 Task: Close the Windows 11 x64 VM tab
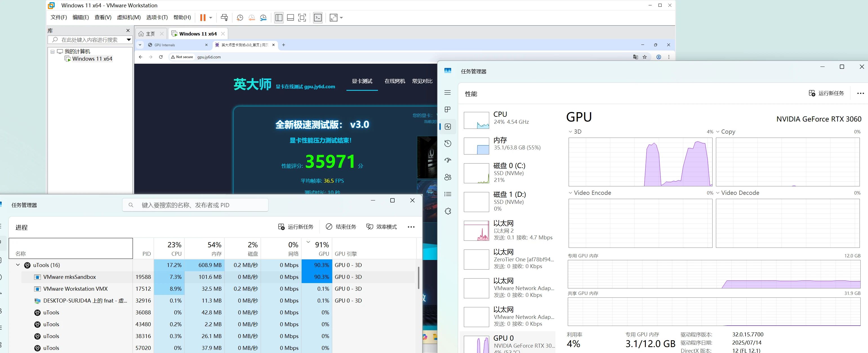[223, 34]
